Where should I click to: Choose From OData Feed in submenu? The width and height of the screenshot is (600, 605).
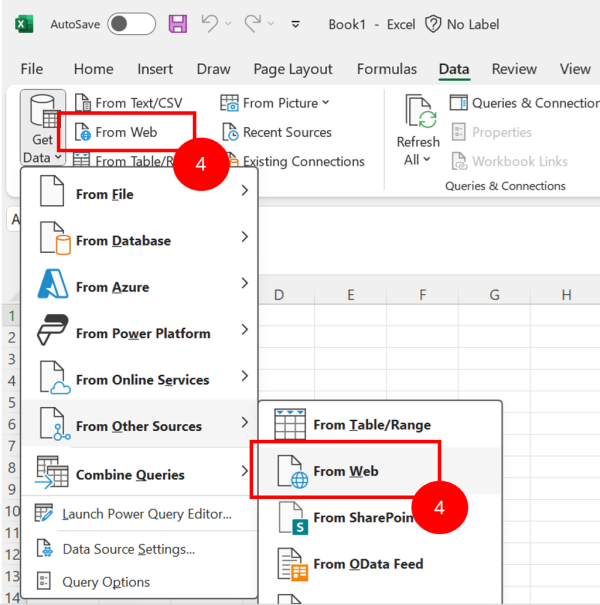click(380, 564)
